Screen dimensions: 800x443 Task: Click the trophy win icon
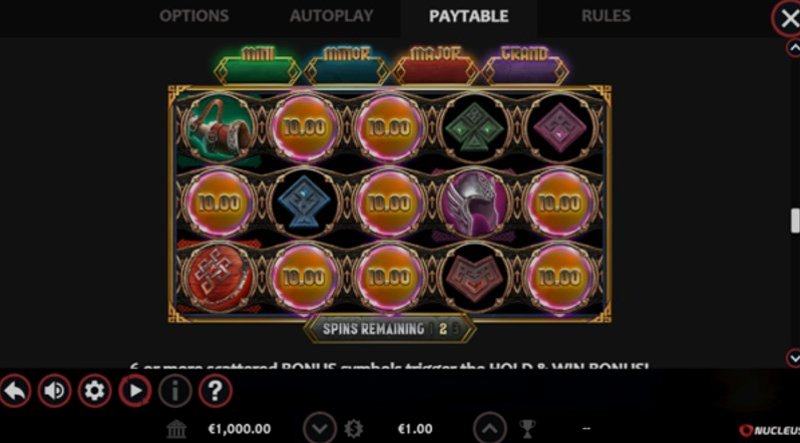pyautogui.click(x=527, y=429)
